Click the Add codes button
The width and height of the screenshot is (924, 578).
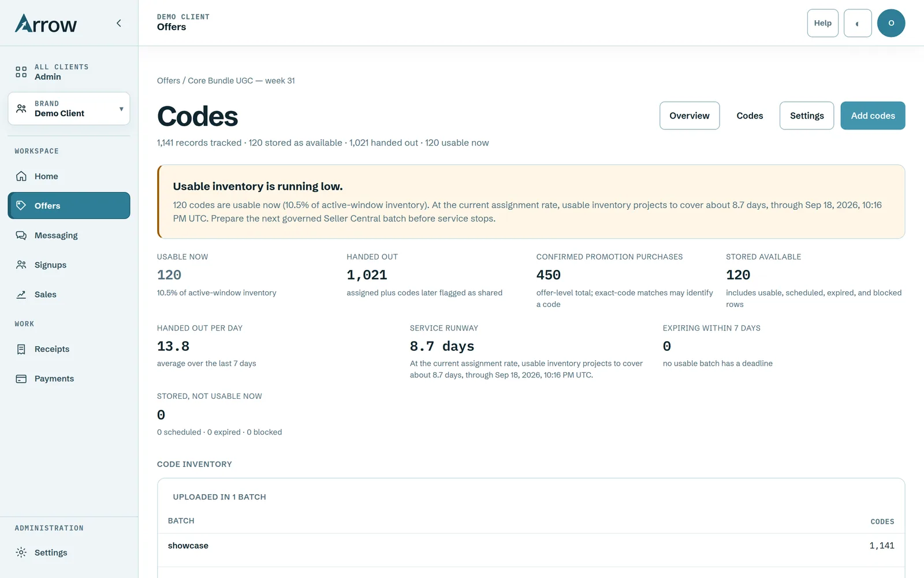[873, 116]
